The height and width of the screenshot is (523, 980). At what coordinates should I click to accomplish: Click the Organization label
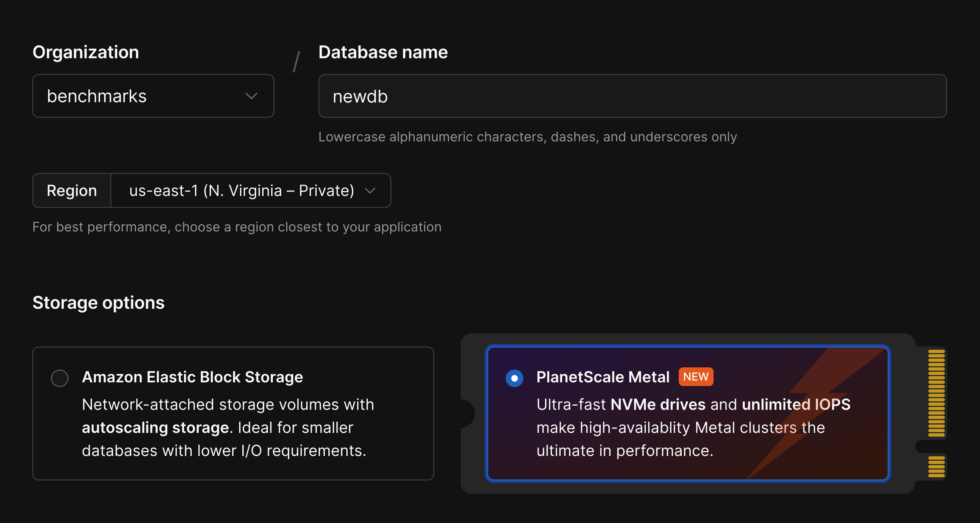pyautogui.click(x=86, y=52)
